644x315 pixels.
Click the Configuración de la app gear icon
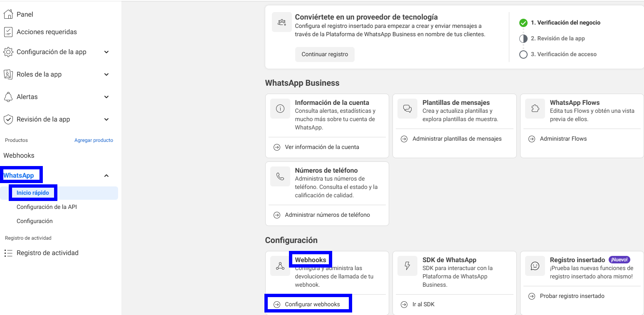8,52
